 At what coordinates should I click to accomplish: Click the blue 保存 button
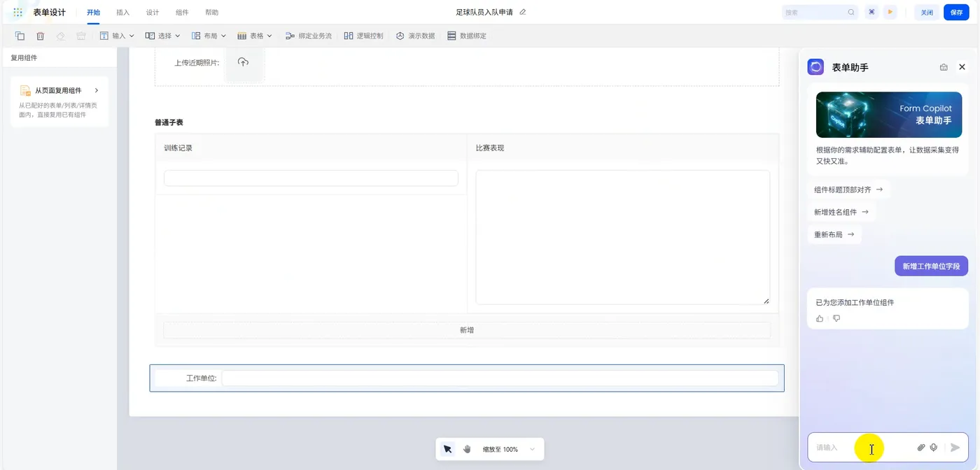957,13
